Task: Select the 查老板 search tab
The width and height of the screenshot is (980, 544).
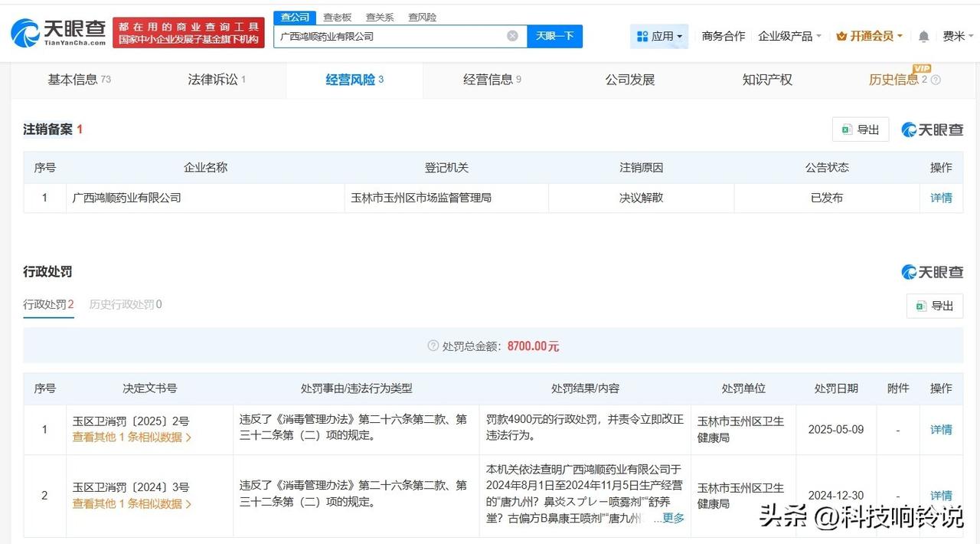Action: point(337,17)
